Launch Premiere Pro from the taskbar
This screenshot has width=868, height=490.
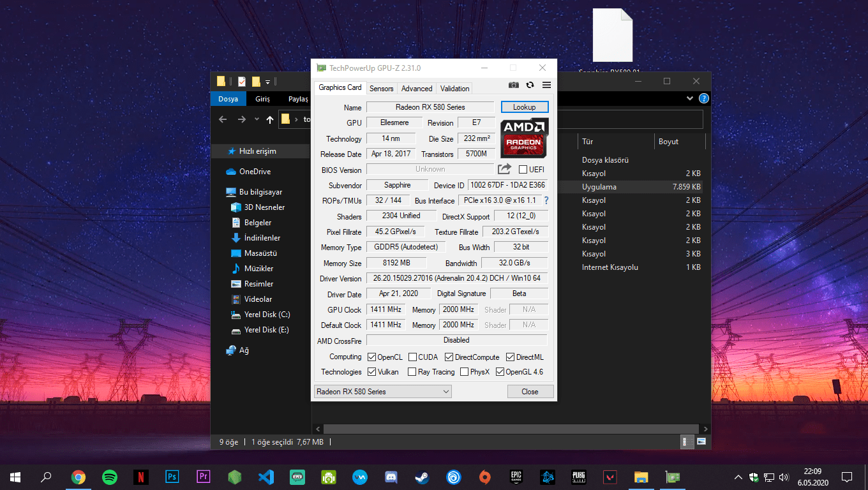coord(204,477)
